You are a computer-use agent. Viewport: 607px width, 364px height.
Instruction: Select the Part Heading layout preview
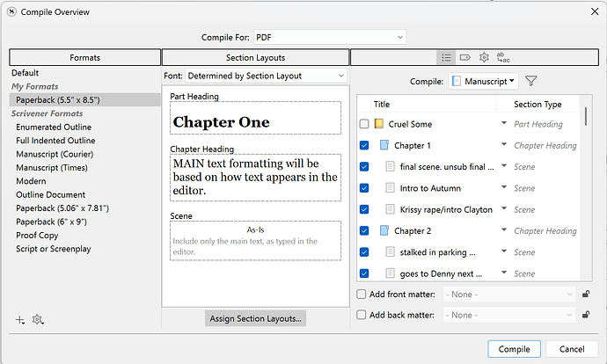pos(255,118)
